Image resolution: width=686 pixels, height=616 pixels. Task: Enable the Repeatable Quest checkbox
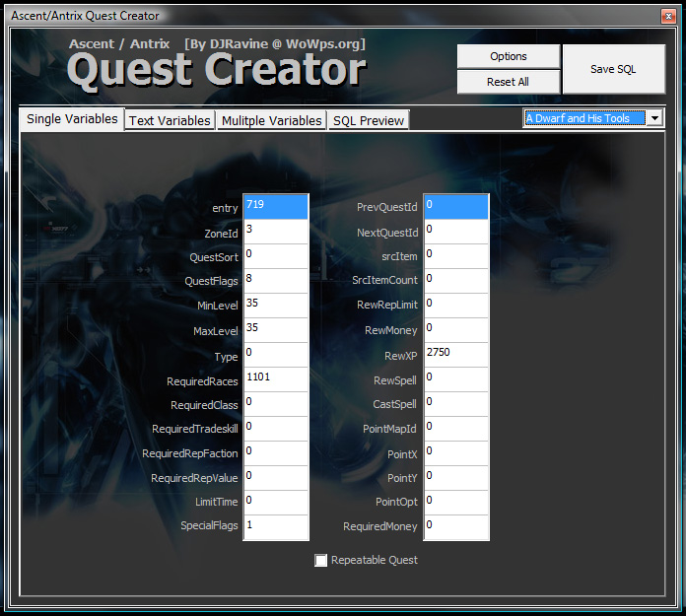pos(320,561)
